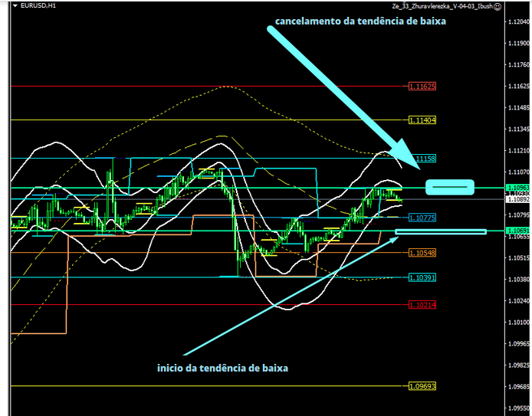
Task: Select the yellow 1.11404 price level label
Action: pos(422,120)
